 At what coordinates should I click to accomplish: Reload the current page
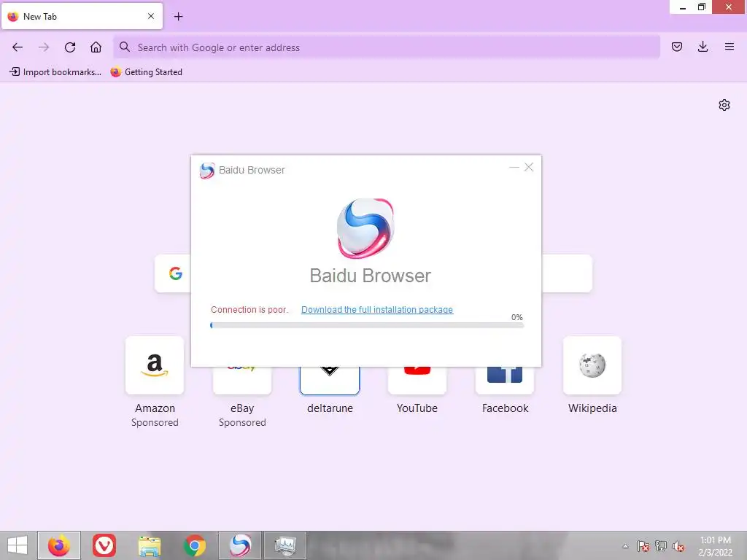(70, 47)
